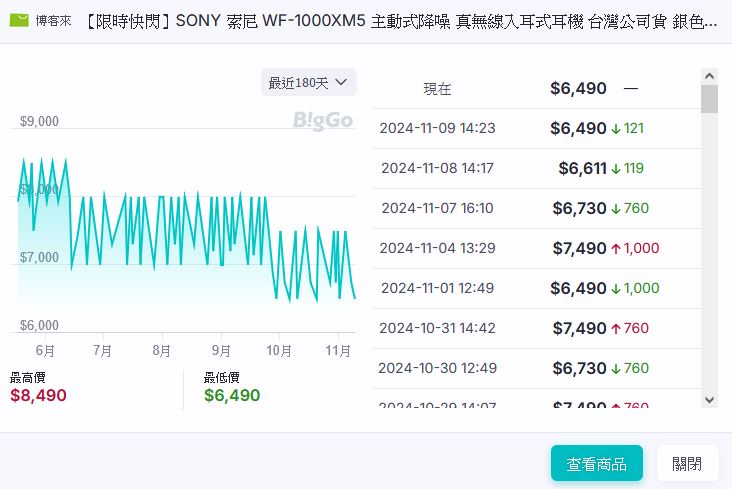Select the 2024-11-08 14:17 price record
This screenshot has width=732, height=489.
click(x=437, y=168)
